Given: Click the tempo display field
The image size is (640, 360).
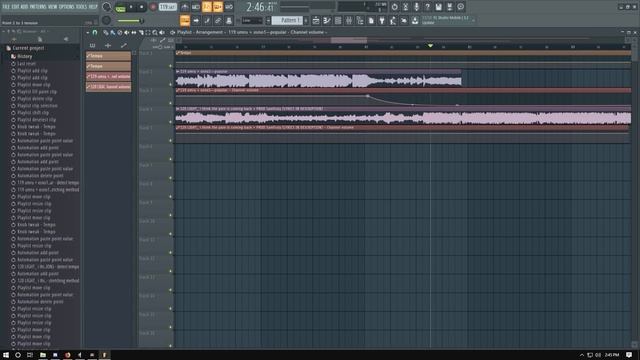Looking at the screenshot, I should 167,7.
